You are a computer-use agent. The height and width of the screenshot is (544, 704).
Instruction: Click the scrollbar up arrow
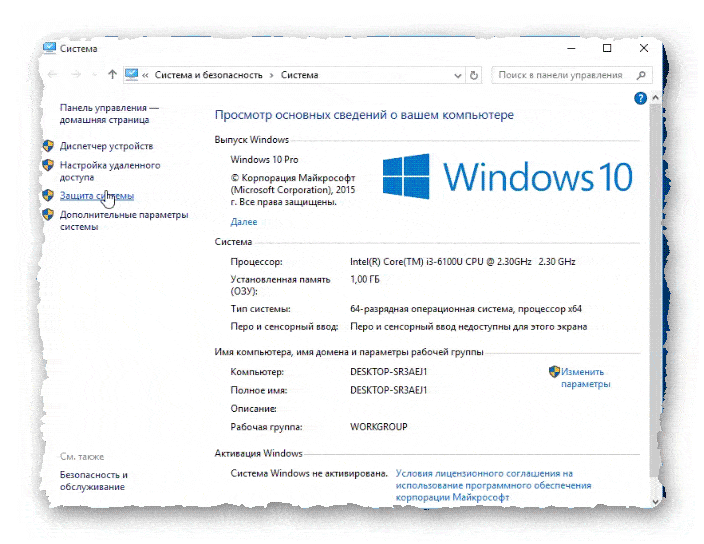[656, 97]
